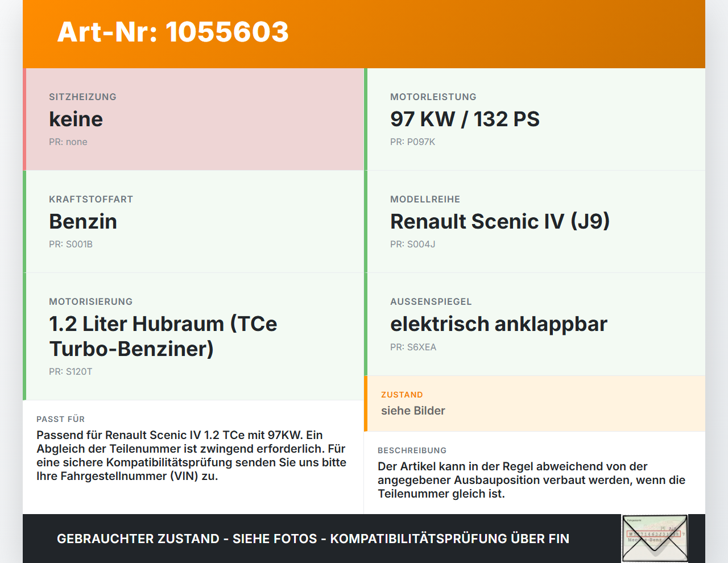Click the 'PR: S001B' code

[71, 244]
